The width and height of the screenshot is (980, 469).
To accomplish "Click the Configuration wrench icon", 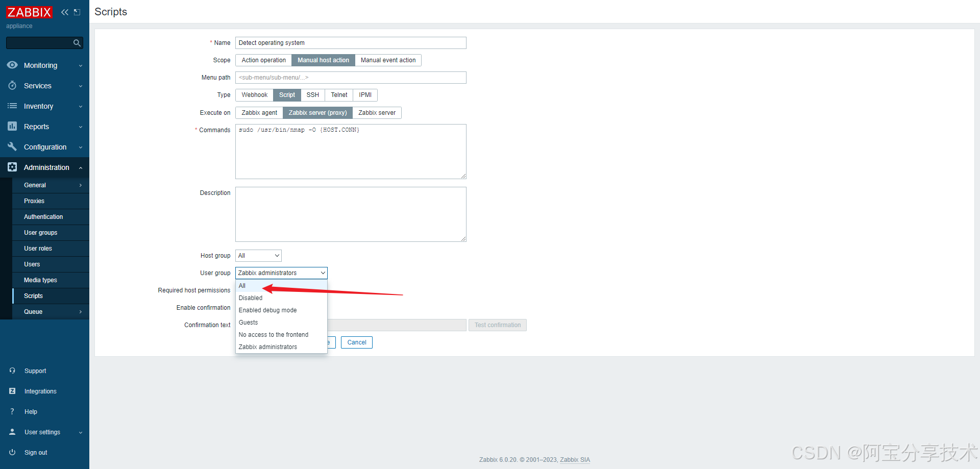I will click(12, 146).
